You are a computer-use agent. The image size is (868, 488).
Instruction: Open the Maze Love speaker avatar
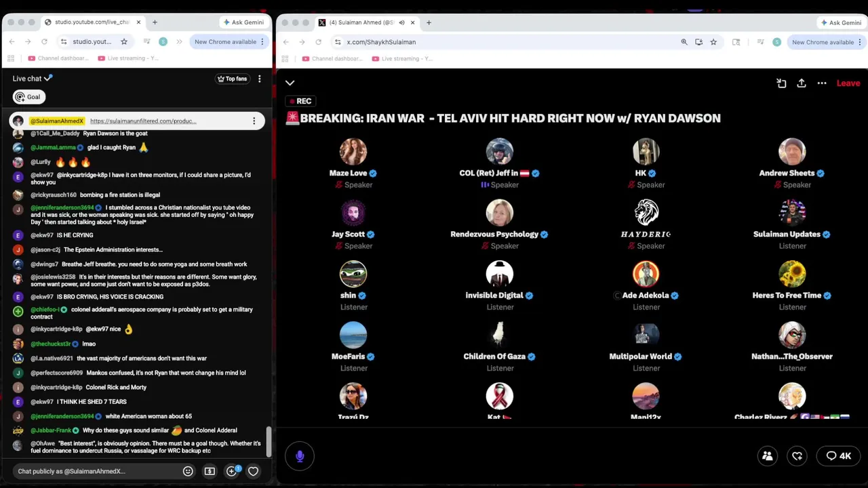(x=353, y=152)
